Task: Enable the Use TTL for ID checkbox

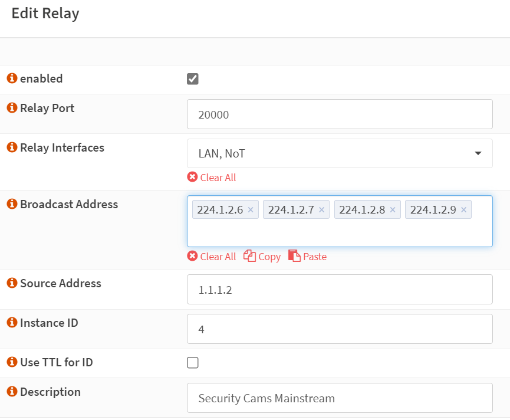Action: [x=193, y=362]
